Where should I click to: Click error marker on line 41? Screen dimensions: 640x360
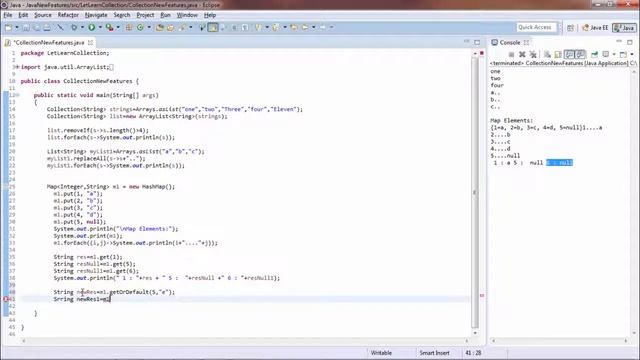[6, 299]
